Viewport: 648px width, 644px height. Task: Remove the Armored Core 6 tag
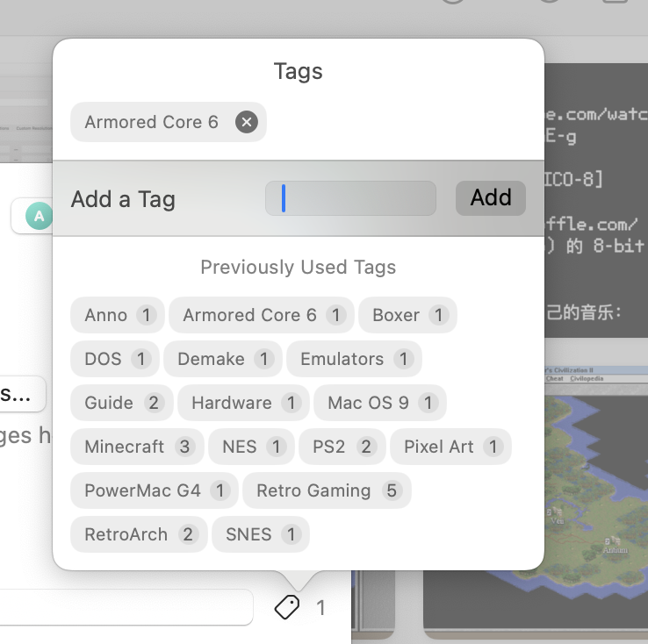click(x=247, y=122)
